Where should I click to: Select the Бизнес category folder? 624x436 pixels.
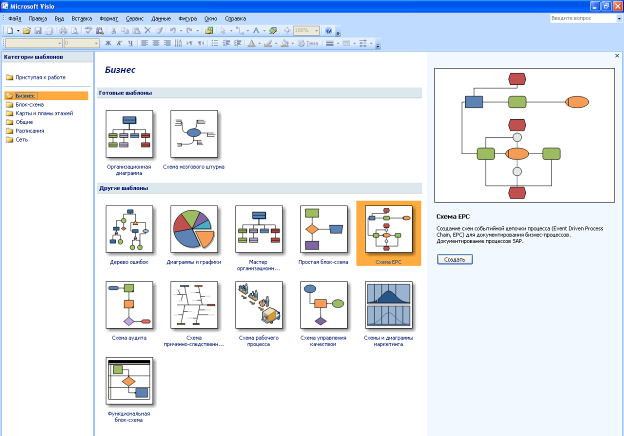[47, 95]
